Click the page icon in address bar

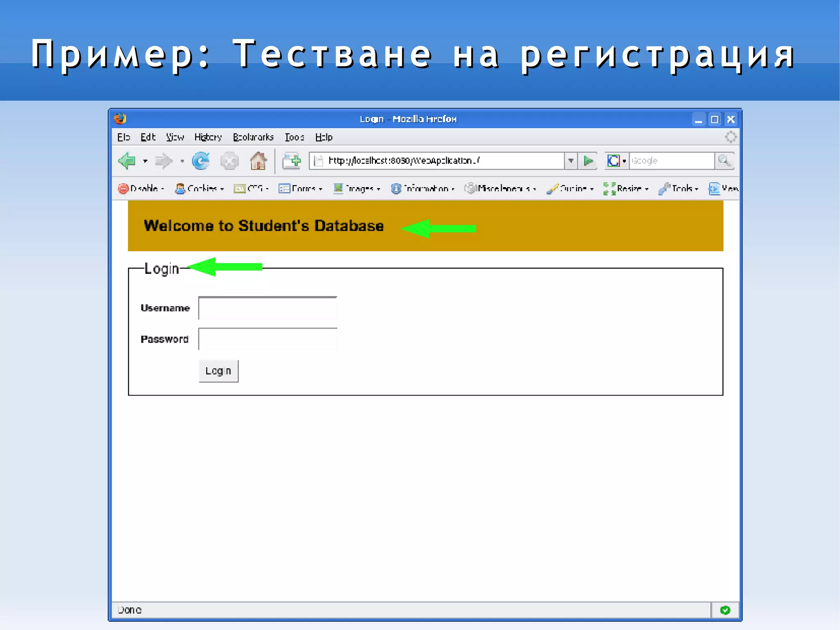319,161
